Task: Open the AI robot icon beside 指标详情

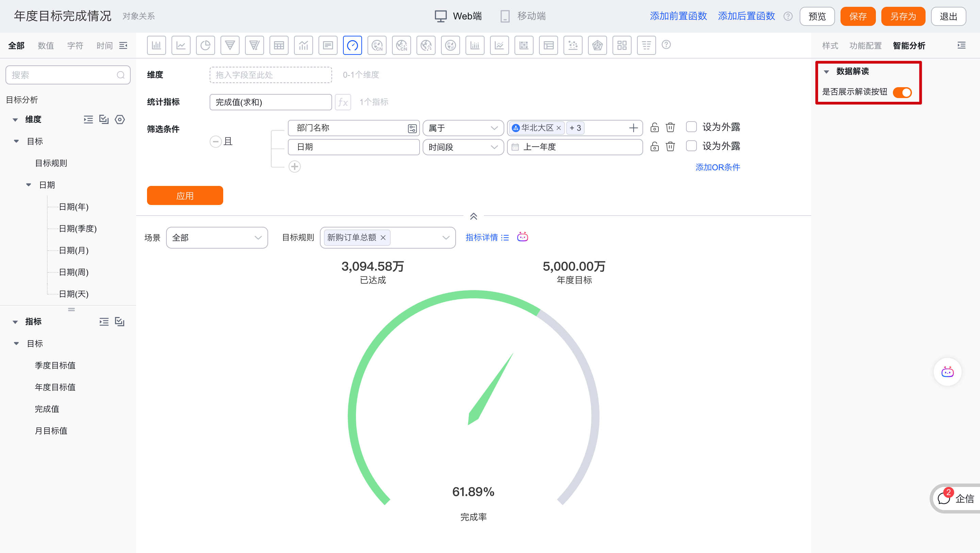Action: point(522,237)
